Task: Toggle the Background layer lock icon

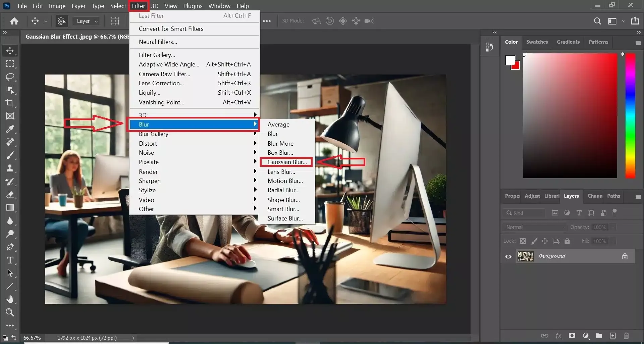Action: pos(625,257)
